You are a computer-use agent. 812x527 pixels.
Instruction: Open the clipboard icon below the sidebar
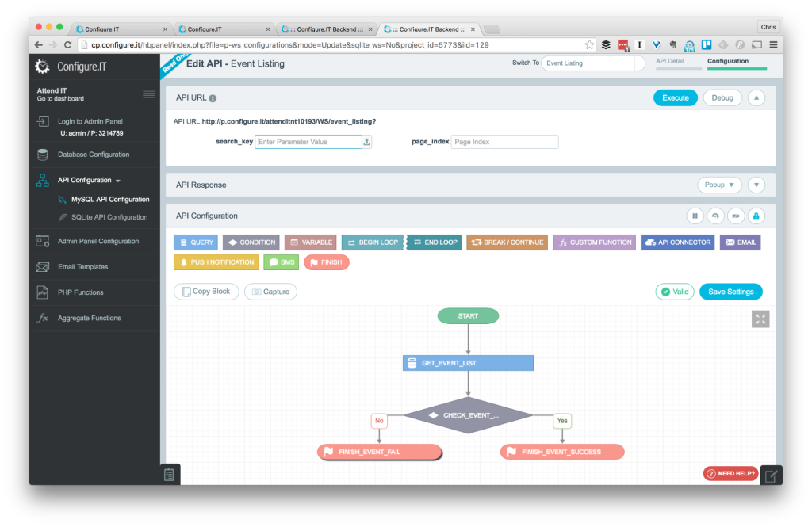click(170, 474)
